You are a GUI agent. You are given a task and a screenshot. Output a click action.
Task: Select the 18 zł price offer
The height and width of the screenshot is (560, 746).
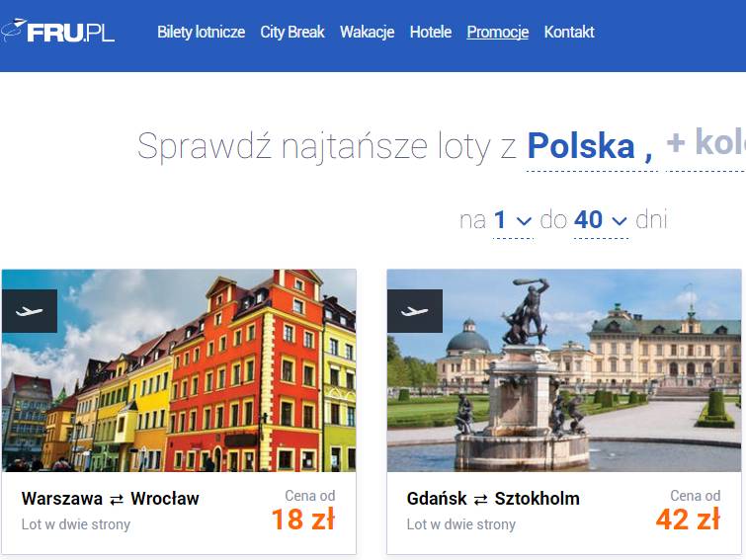(303, 520)
